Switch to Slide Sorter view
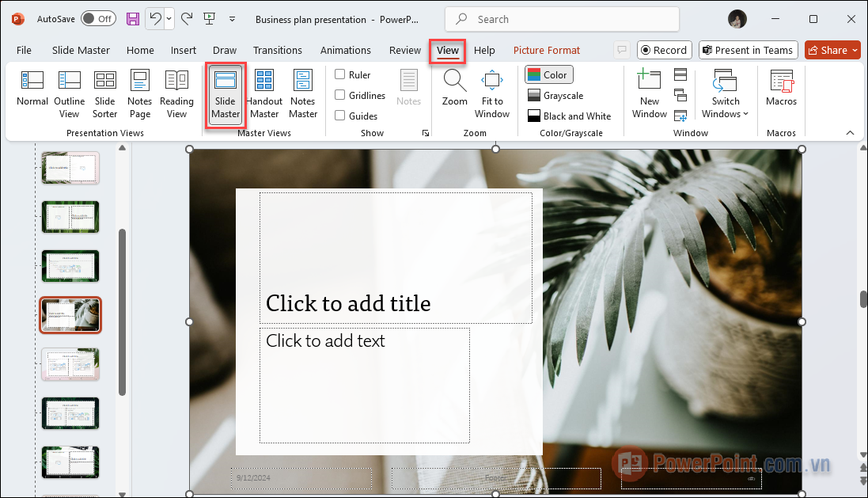Image resolution: width=868 pixels, height=498 pixels. [104, 94]
